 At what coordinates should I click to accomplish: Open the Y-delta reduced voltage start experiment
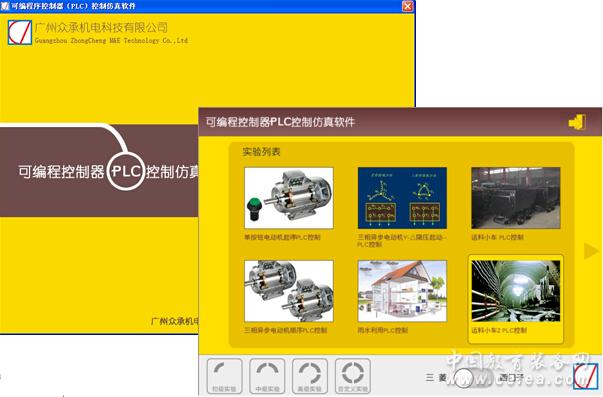click(402, 198)
